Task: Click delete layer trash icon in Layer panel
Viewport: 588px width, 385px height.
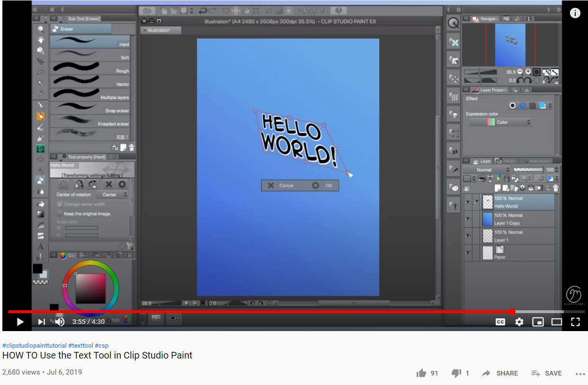Action: pos(556,188)
